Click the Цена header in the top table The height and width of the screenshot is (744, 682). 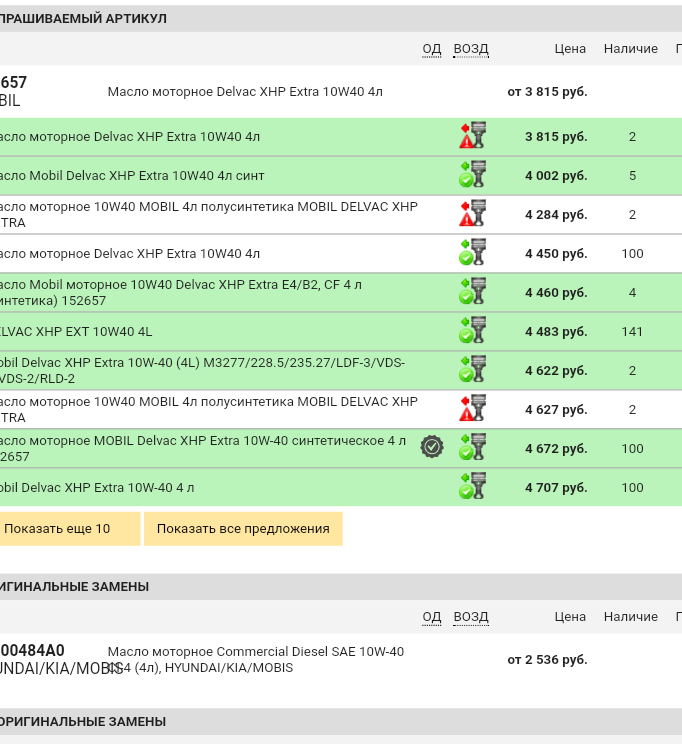tap(570, 49)
